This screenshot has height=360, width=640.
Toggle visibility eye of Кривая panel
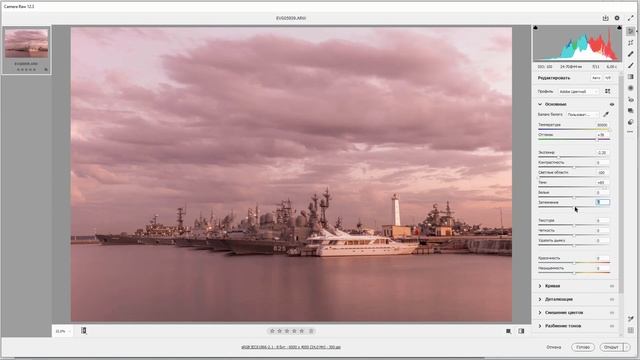[x=612, y=286]
